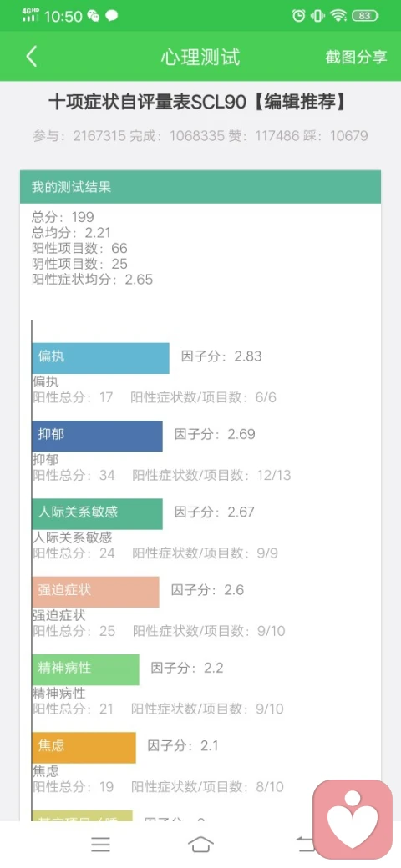
Task: Tap the back arrow in header
Action: click(x=32, y=57)
